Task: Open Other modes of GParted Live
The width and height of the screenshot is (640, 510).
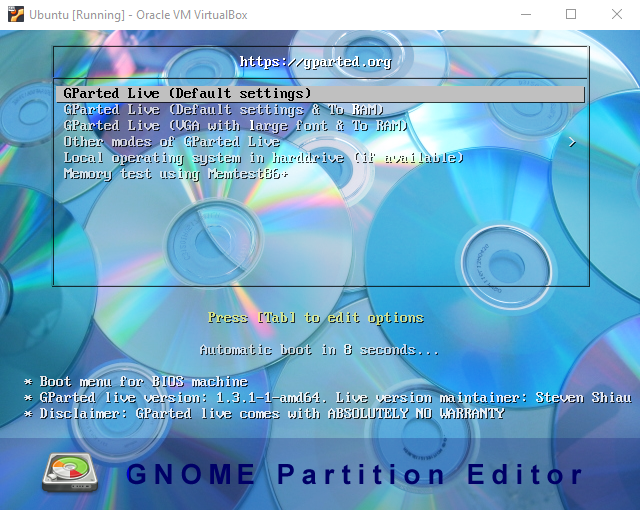Action: [172, 142]
